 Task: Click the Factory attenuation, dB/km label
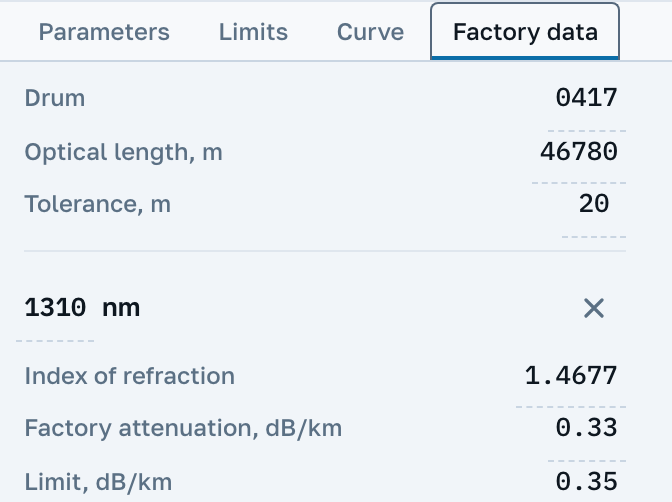click(x=183, y=428)
